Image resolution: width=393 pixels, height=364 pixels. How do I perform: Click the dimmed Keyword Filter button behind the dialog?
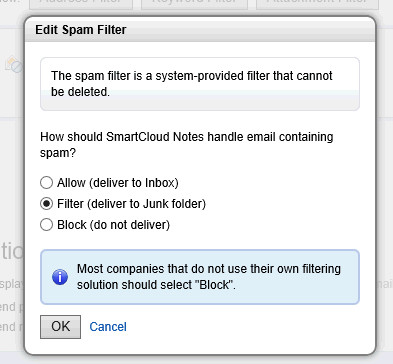[x=194, y=4]
